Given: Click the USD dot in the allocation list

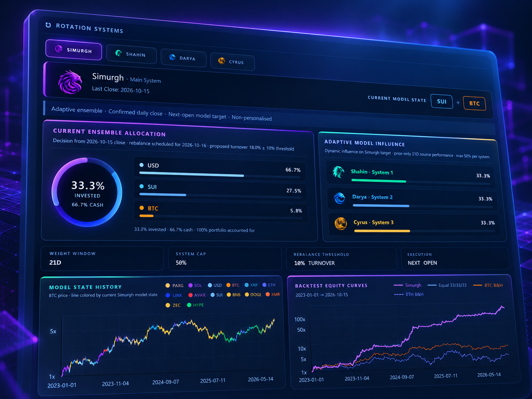Looking at the screenshot, I should coord(141,165).
